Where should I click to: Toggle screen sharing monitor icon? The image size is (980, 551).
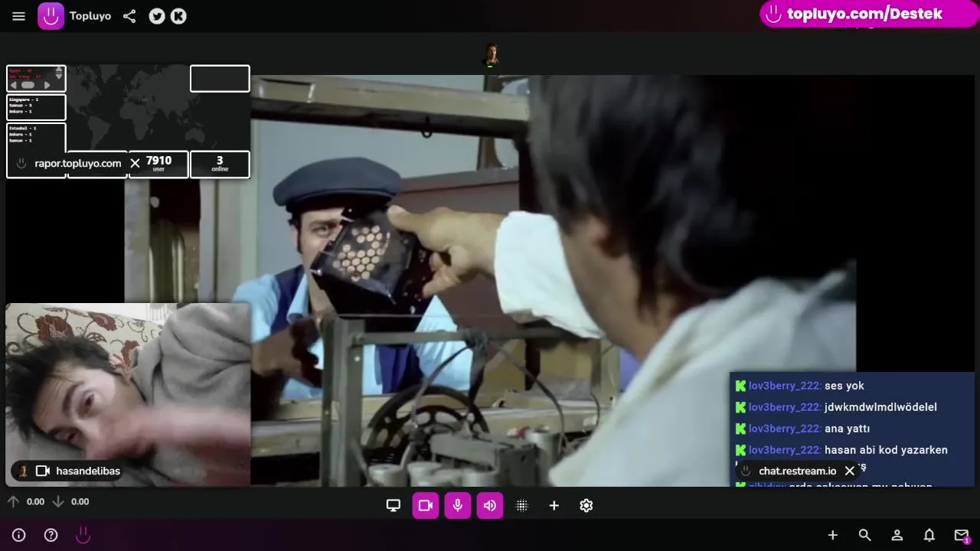pos(394,505)
